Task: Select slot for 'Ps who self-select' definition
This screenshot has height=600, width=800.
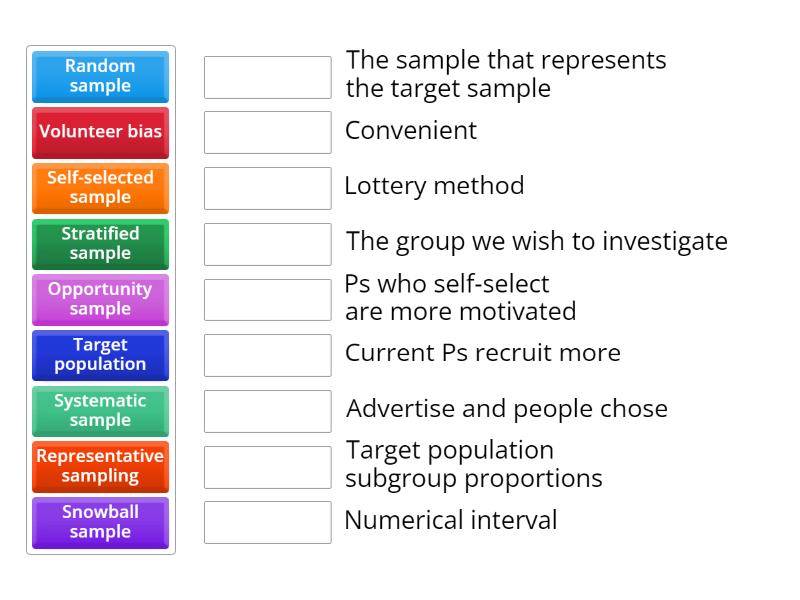Action: pyautogui.click(x=267, y=299)
